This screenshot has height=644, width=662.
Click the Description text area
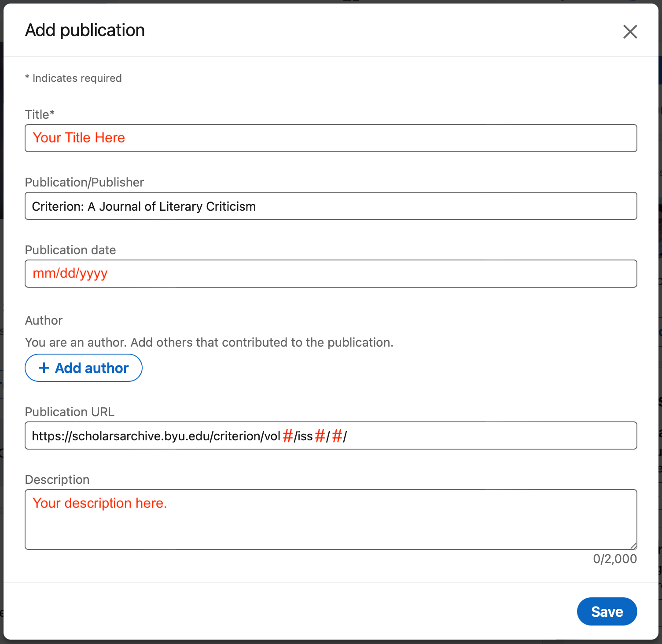tap(330, 523)
